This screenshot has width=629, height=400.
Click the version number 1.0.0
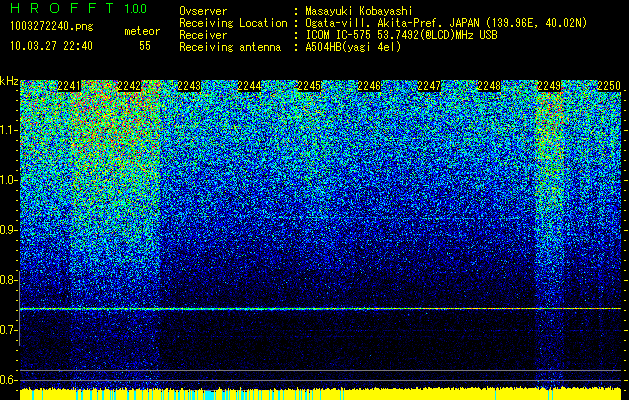(x=136, y=8)
